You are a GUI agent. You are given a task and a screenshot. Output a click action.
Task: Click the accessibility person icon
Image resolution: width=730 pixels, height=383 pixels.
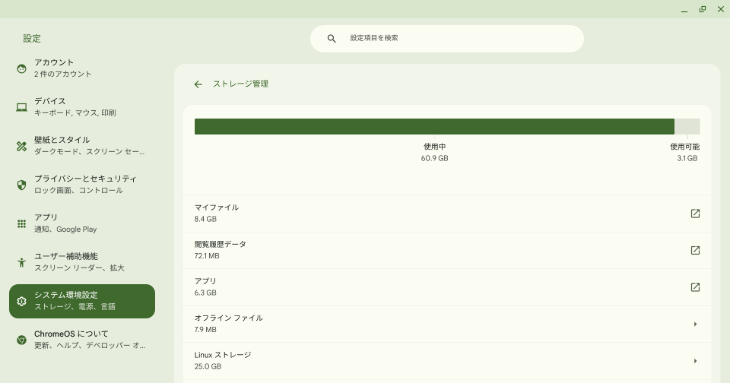(21, 262)
